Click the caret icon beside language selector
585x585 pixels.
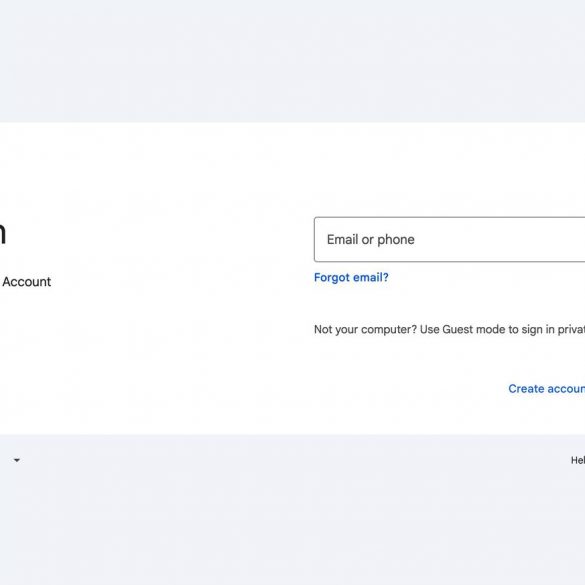coord(17,460)
